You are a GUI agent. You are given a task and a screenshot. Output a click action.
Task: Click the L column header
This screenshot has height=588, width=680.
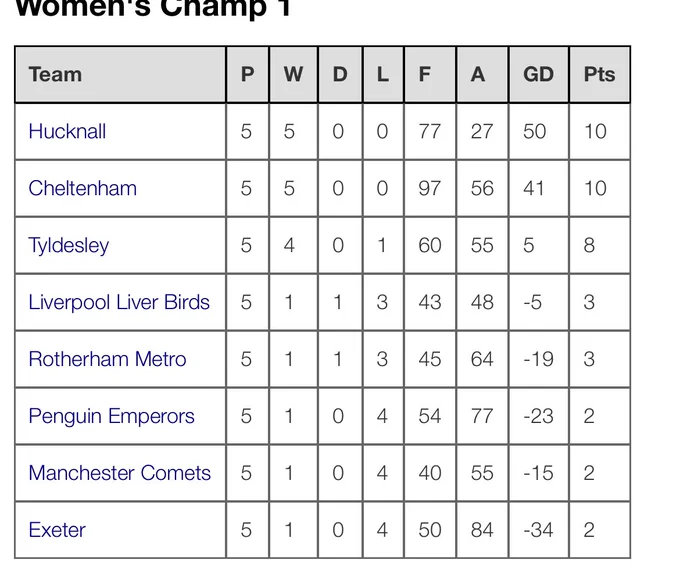coord(383,75)
